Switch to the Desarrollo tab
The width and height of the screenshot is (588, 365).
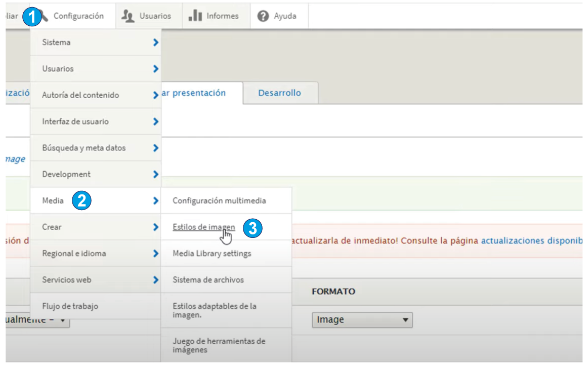click(280, 93)
